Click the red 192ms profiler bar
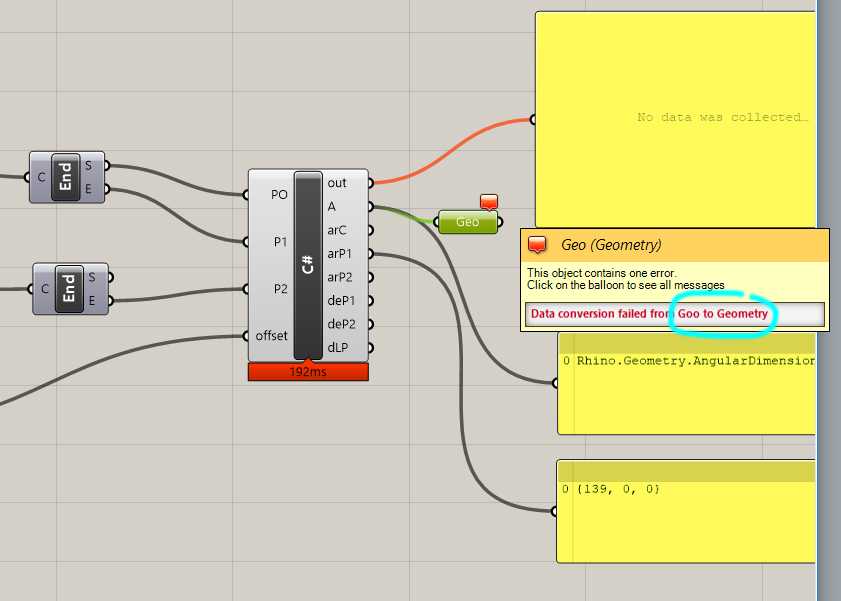The image size is (841, 601). click(x=306, y=371)
